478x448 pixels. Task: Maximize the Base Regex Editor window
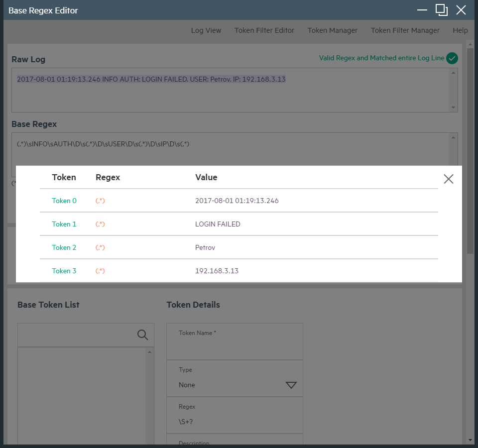click(441, 10)
